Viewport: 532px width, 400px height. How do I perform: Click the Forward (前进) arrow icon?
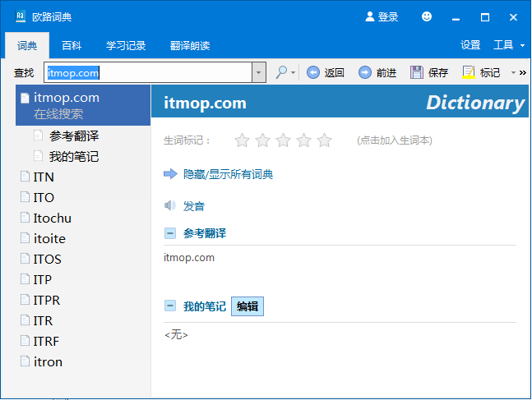tap(365, 72)
